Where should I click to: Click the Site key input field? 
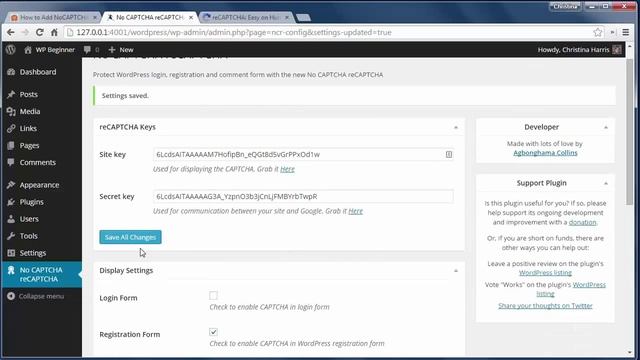303,154
